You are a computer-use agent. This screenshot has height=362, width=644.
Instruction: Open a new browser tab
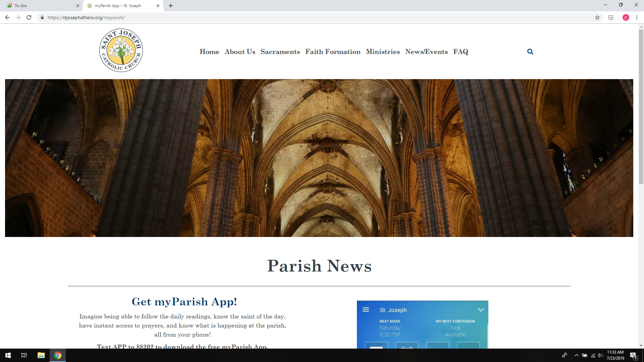171,6
